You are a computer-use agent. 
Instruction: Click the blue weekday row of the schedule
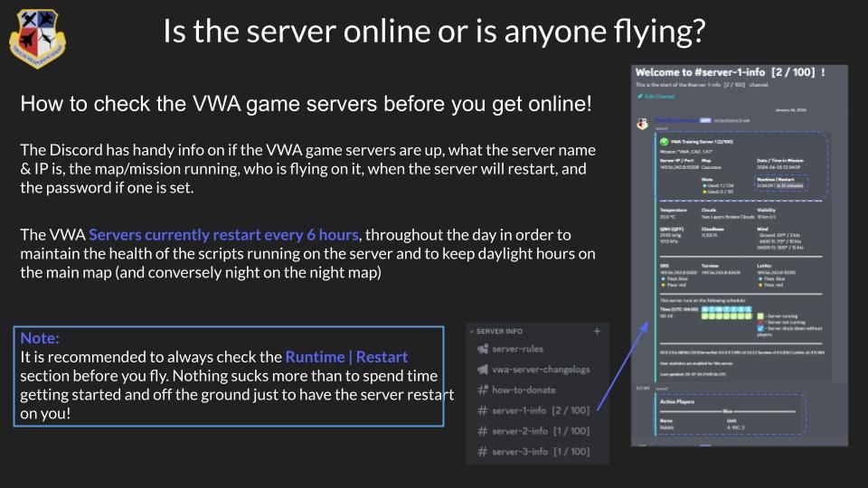click(726, 309)
